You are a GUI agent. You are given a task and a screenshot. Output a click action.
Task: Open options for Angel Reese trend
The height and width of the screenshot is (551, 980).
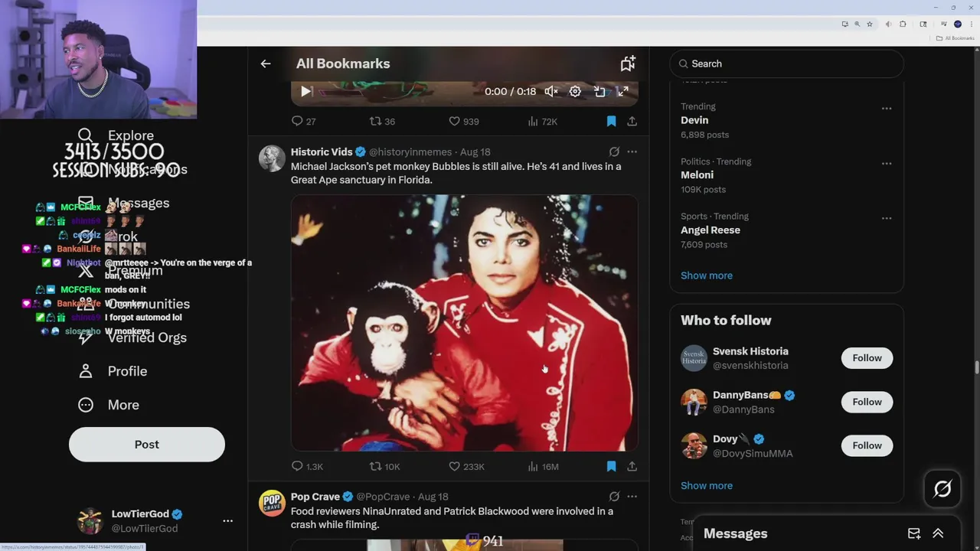(x=886, y=218)
